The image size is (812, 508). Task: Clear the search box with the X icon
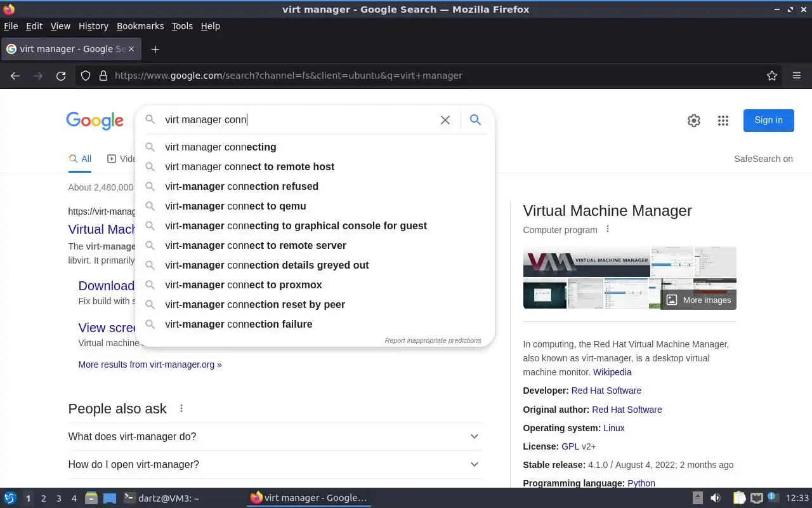pos(445,120)
